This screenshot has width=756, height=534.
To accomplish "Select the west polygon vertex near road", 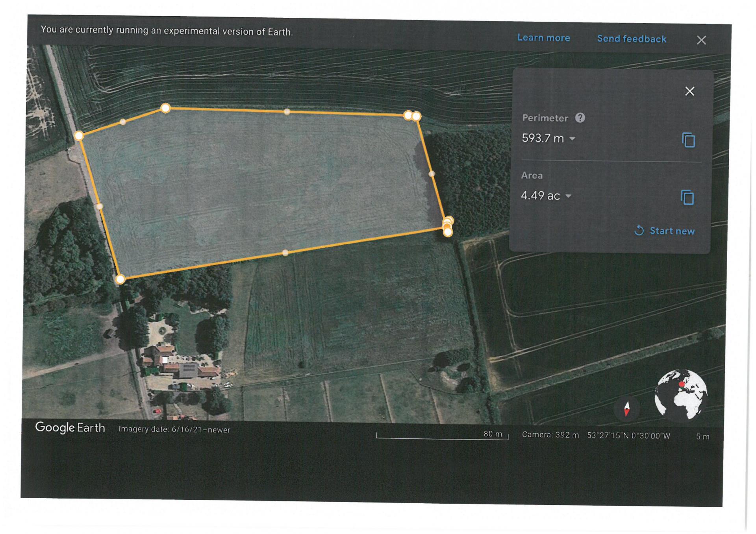I will pos(79,136).
